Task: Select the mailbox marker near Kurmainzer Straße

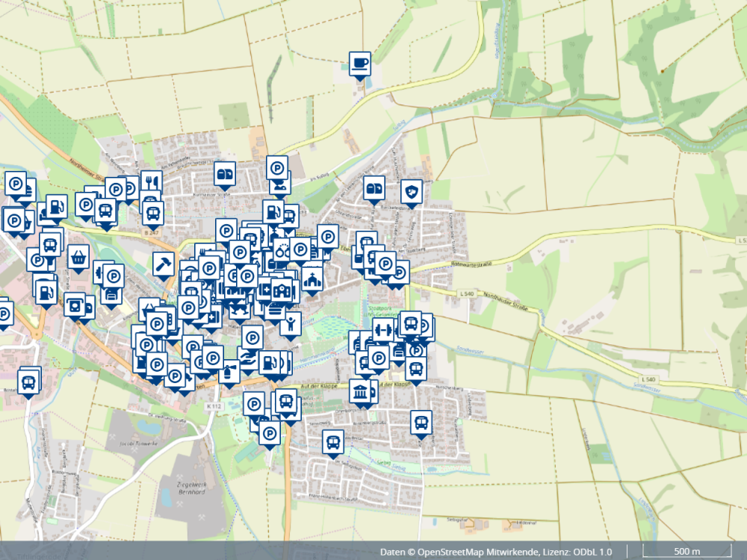Action: point(225,173)
